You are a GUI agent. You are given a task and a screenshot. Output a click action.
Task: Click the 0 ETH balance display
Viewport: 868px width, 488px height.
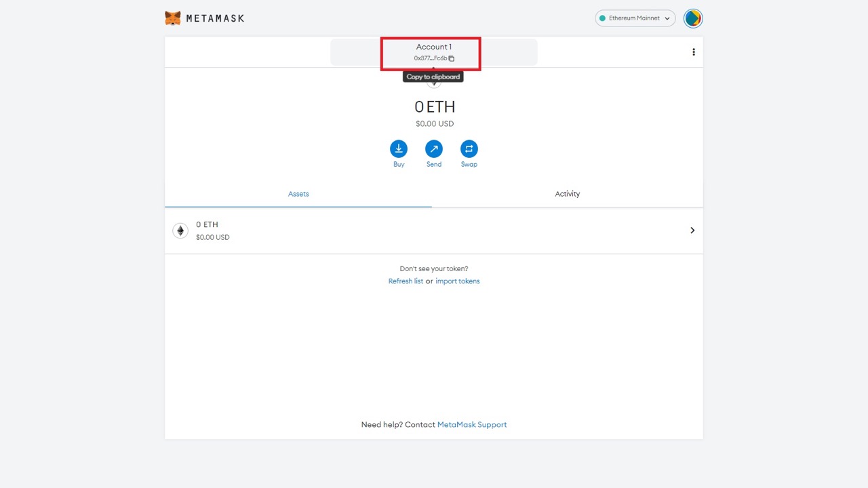pos(434,106)
